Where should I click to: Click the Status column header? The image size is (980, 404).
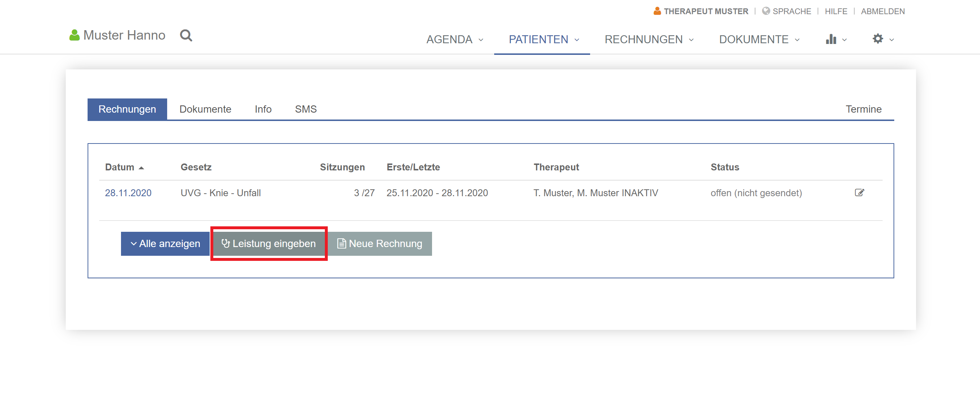tap(725, 167)
